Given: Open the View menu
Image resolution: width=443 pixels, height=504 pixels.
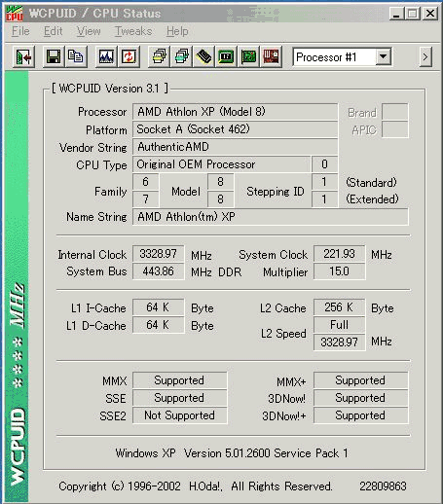Looking at the screenshot, I should coord(89,31).
